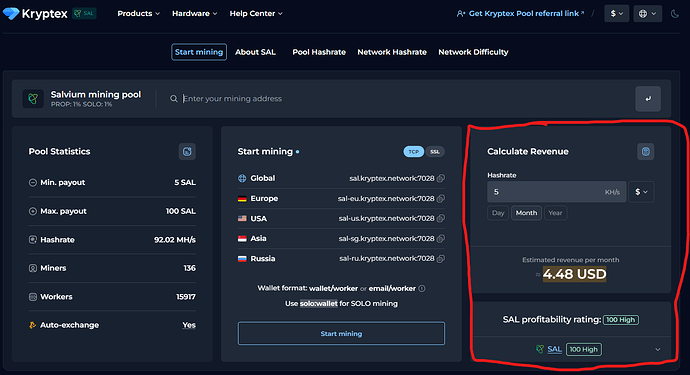Click the 4.48 USD revenue value
The width and height of the screenshot is (690, 375).
(x=574, y=274)
